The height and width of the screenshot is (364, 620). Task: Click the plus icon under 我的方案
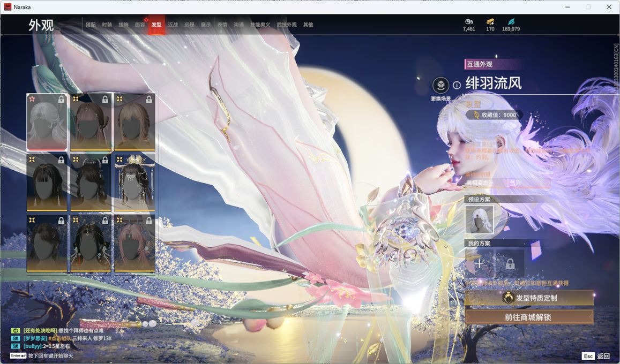click(479, 263)
